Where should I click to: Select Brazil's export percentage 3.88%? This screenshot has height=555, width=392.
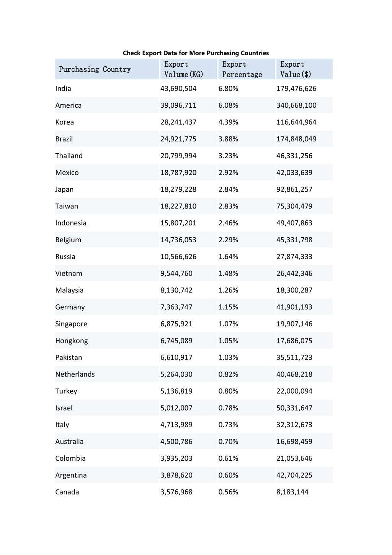point(228,139)
